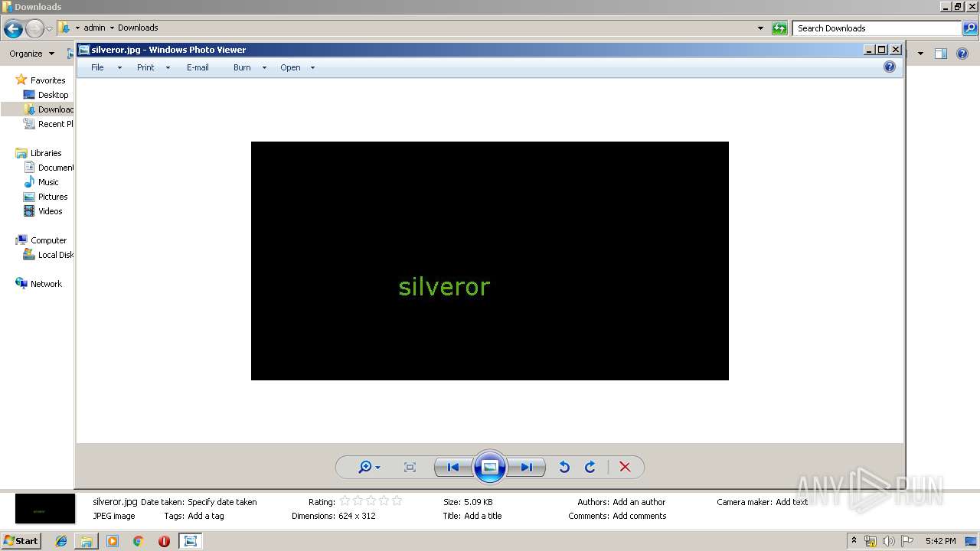The image size is (980, 551).
Task: Open Windows Explorer from the taskbar
Action: click(87, 541)
